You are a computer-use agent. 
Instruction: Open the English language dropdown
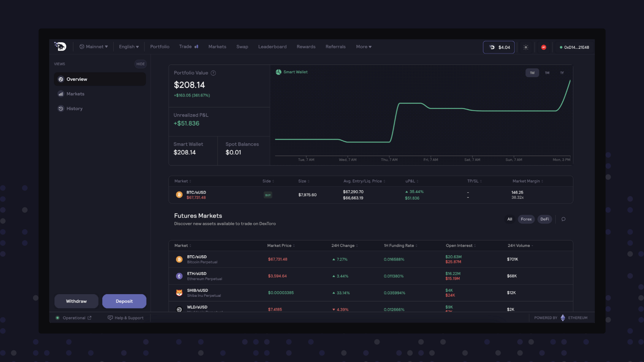click(129, 47)
